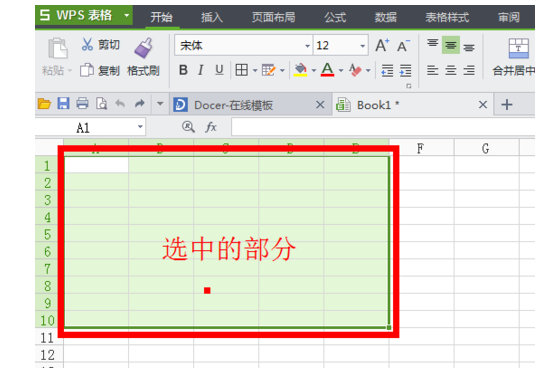Open WPS 表格 application menu
This screenshot has width=538, height=368.
pos(84,15)
